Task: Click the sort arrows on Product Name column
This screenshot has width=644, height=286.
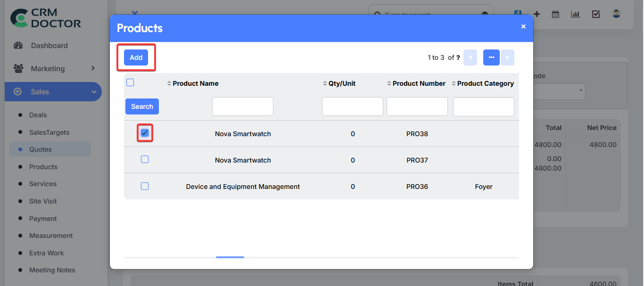Action: (x=169, y=83)
